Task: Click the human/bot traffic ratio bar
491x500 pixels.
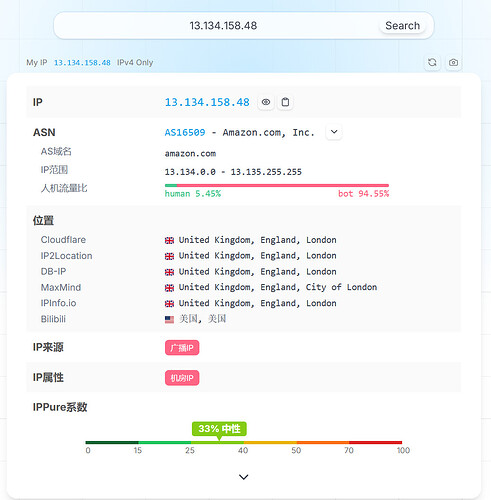Action: pos(277,185)
